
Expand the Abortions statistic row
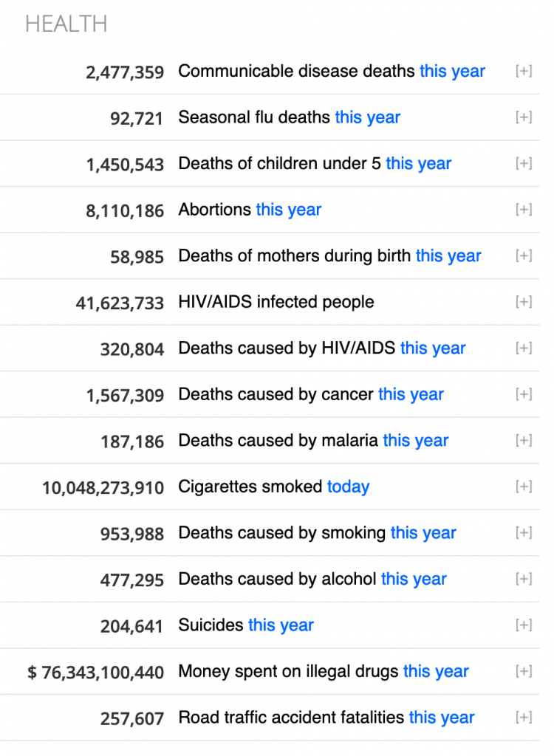(523, 209)
